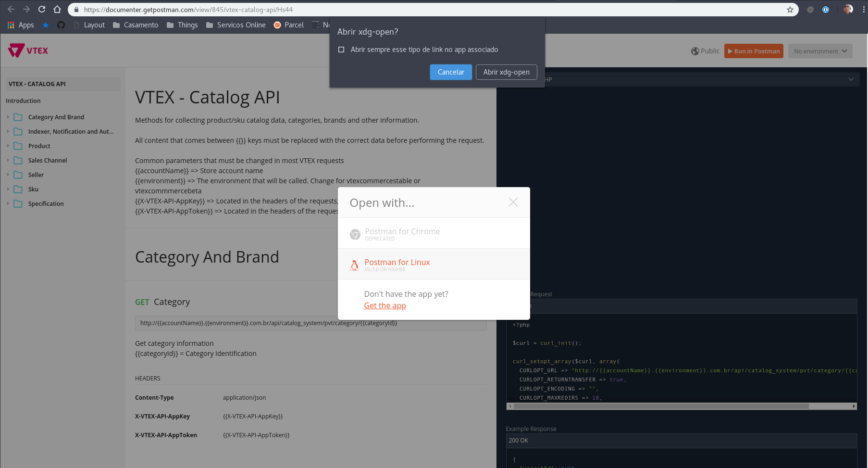868x468 pixels.
Task: Click the code scrollbar left arrow
Action: coord(510,406)
